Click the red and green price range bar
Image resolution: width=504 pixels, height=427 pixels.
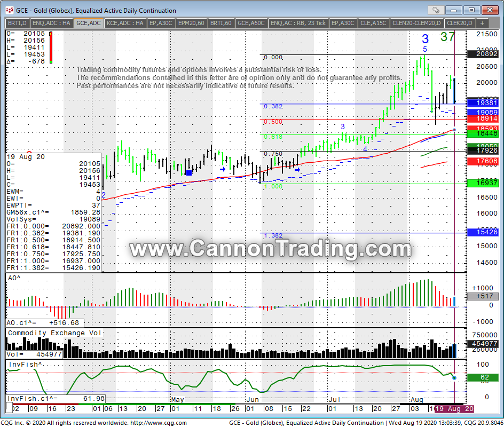tap(51, 48)
